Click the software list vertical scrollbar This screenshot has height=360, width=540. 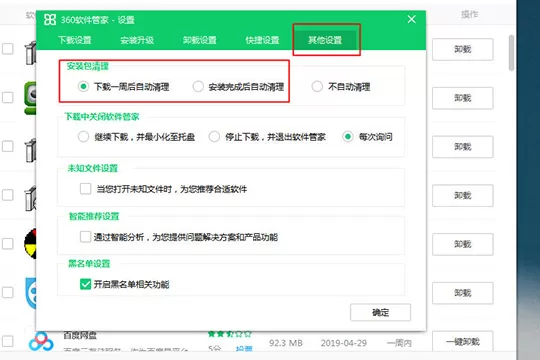click(x=511, y=53)
